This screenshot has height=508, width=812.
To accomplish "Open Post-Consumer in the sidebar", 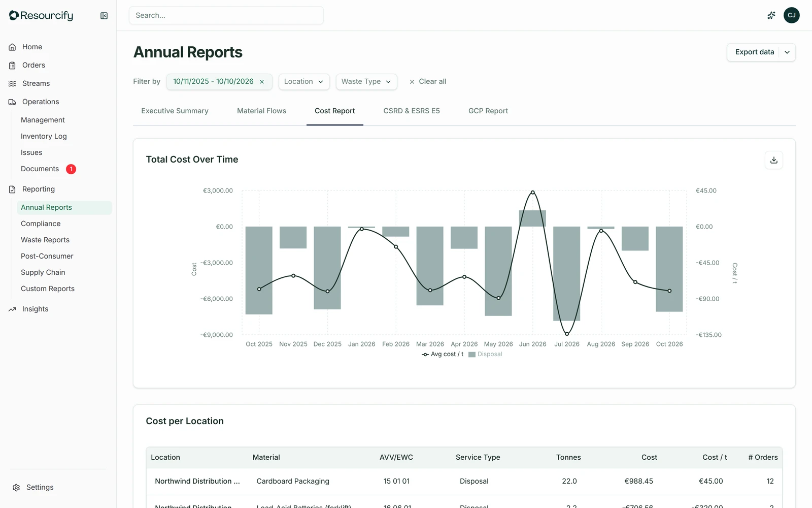I will (64, 256).
